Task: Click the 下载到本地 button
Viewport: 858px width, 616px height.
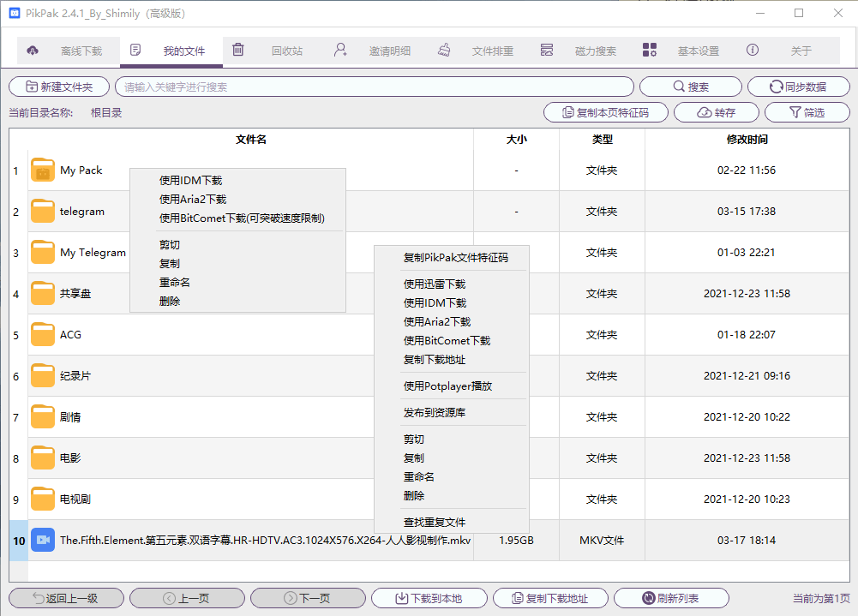Action: pyautogui.click(x=429, y=598)
